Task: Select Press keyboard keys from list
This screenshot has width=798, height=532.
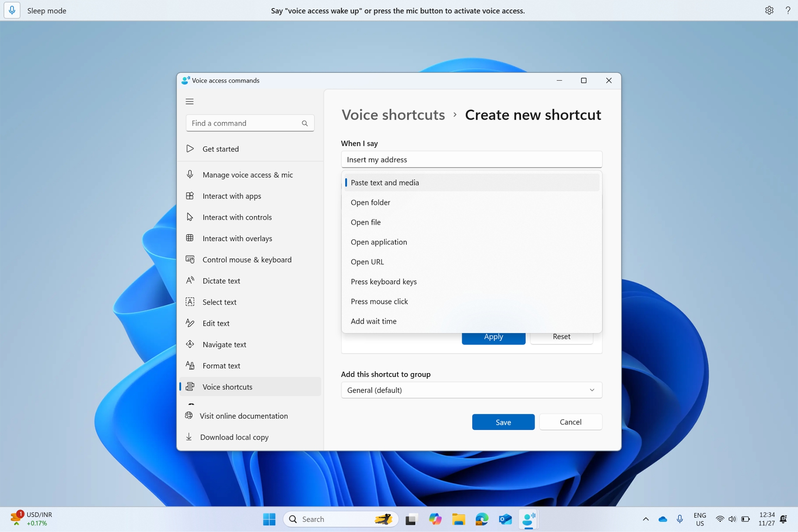Action: click(383, 281)
